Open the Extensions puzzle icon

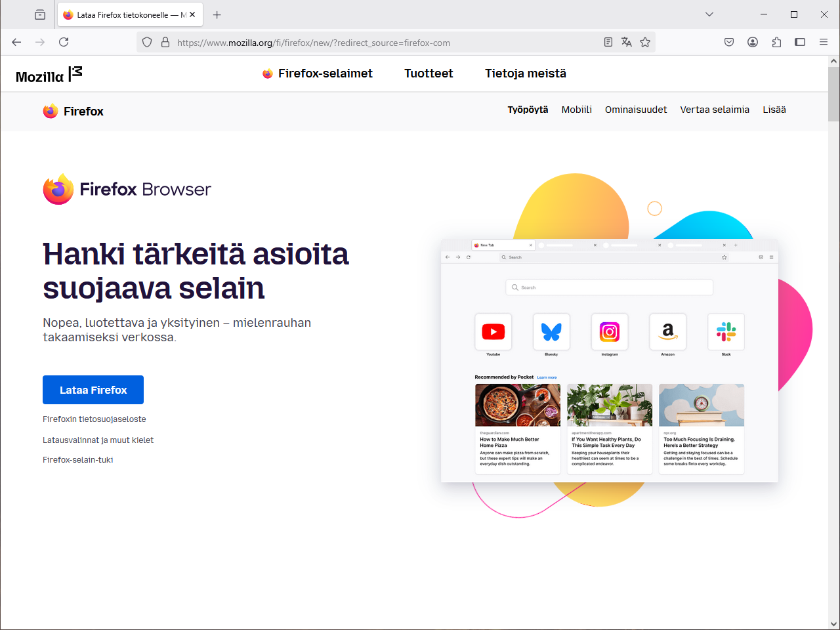tap(776, 42)
